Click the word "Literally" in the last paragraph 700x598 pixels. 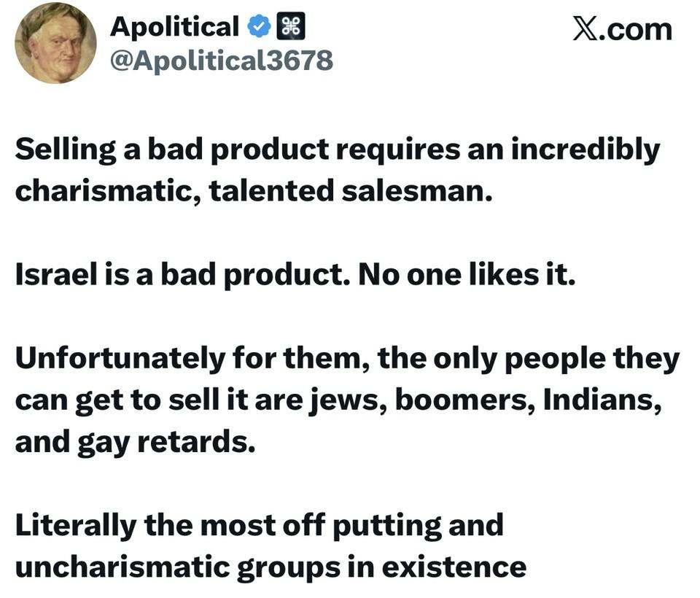(76, 526)
